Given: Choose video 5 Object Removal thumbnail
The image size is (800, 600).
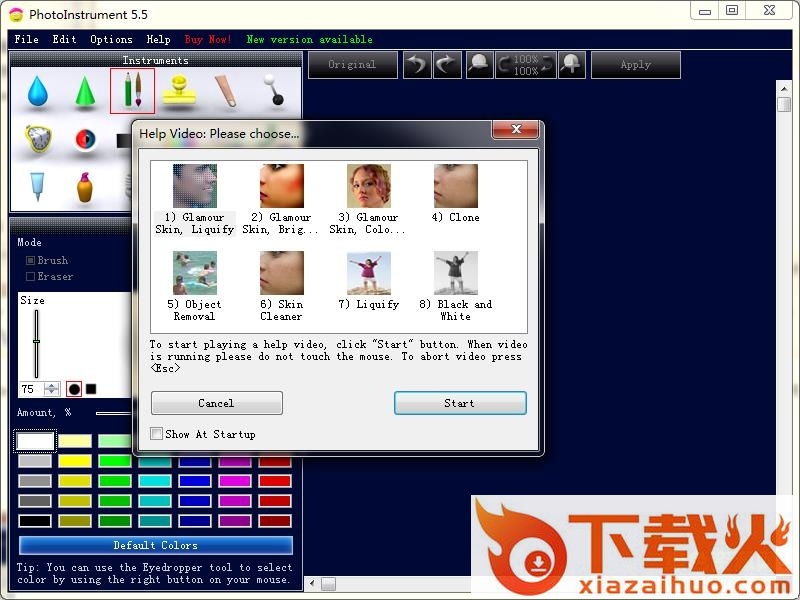Looking at the screenshot, I should (194, 273).
